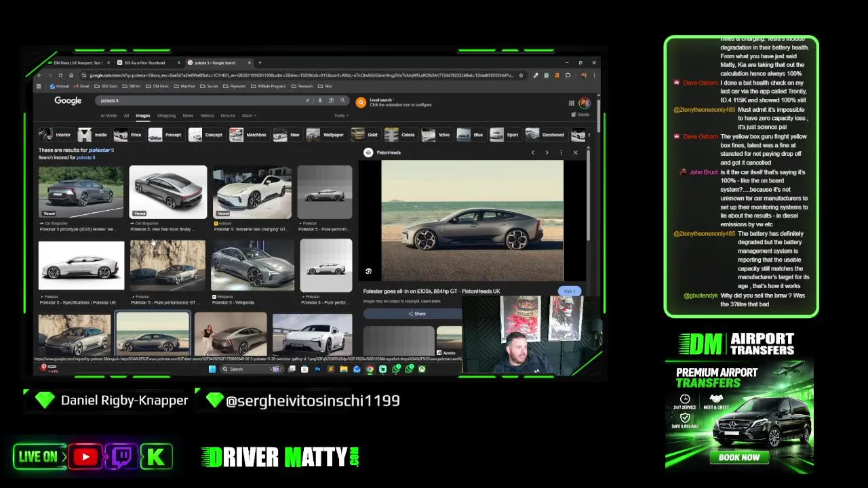Filter images by Wallpaper chip
Viewport: 868px width, 488px height.
pyautogui.click(x=325, y=135)
